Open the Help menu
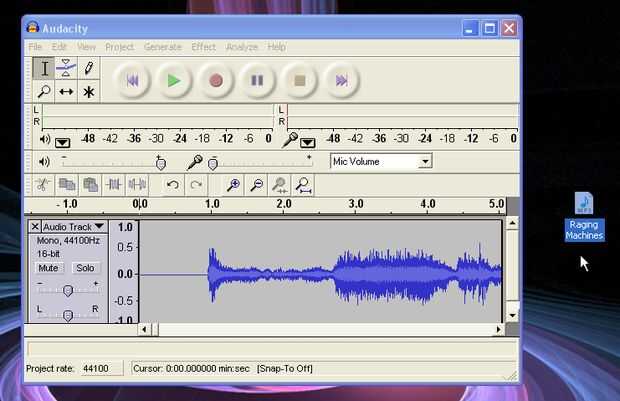 276,47
